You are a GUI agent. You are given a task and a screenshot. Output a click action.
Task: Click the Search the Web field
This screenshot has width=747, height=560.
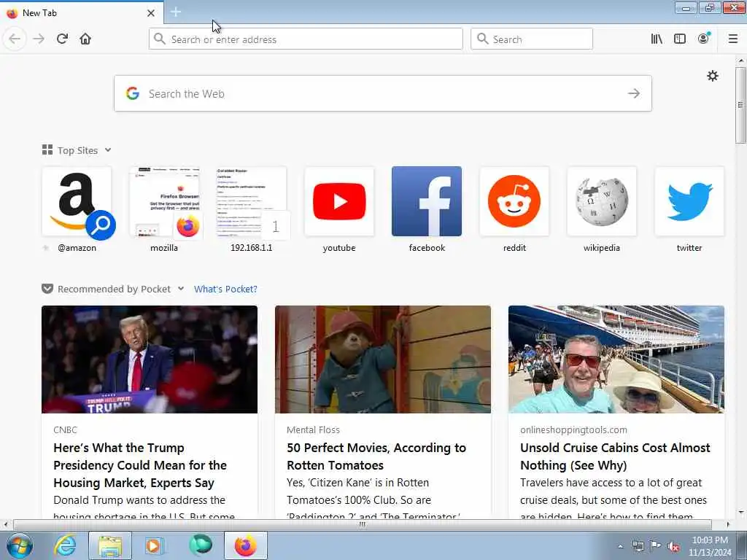(x=382, y=93)
